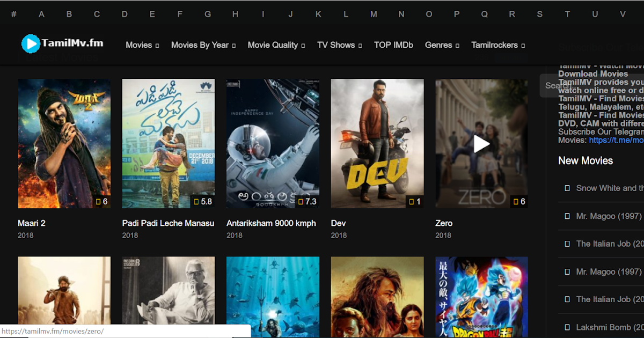Open Antariksham 9000 kmph poster
The width and height of the screenshot is (644, 338).
tap(273, 143)
